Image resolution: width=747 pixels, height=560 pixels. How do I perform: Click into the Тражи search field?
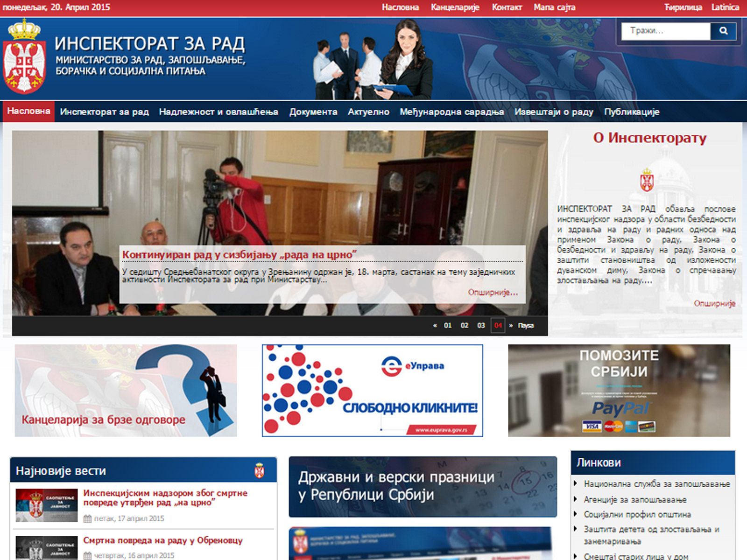click(x=666, y=31)
